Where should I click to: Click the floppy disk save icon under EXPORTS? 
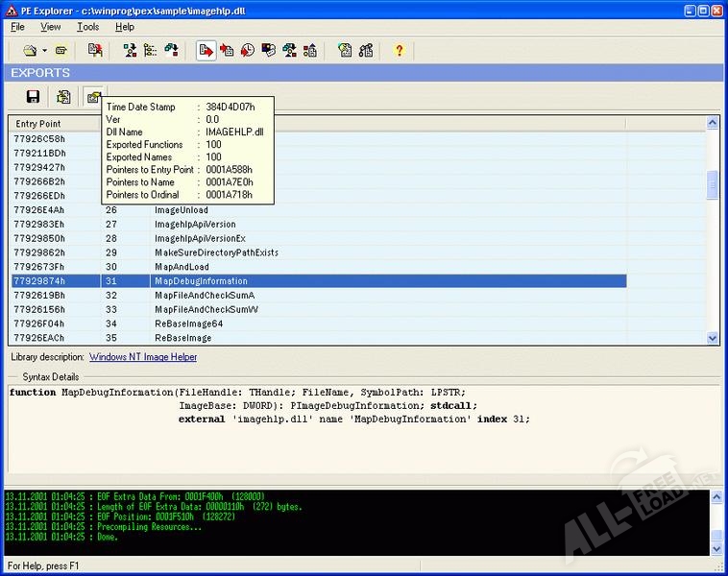tap(33, 97)
